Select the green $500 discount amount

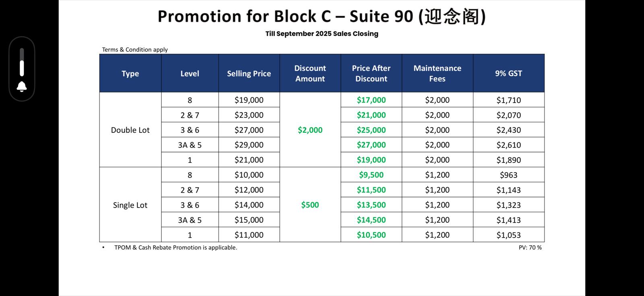[x=310, y=205]
